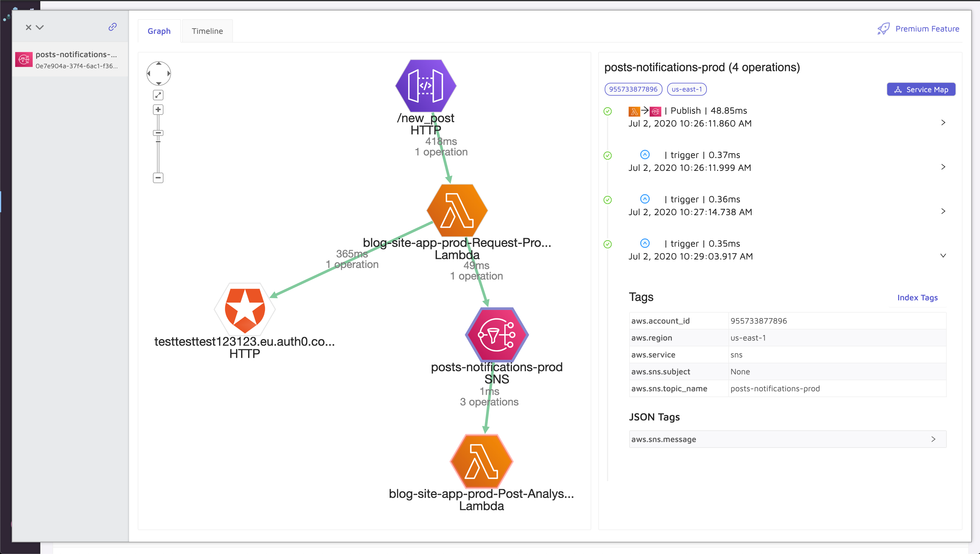The image size is (980, 554).
Task: Click status check icon for 0.36ms trigger
Action: click(x=608, y=200)
